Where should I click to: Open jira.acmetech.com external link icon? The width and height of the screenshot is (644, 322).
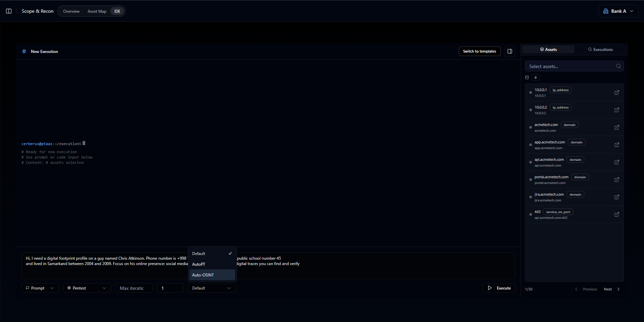616,197
